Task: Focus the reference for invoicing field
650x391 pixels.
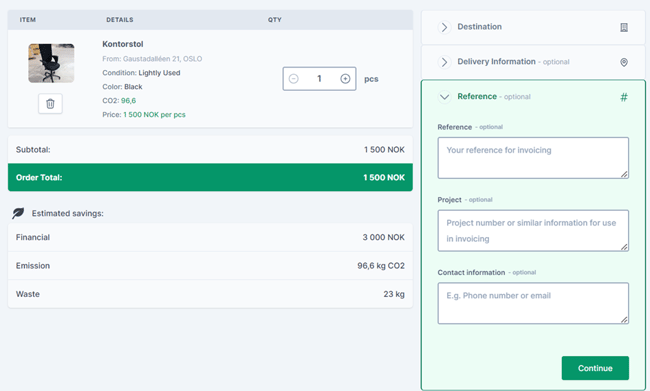Action: click(x=533, y=158)
